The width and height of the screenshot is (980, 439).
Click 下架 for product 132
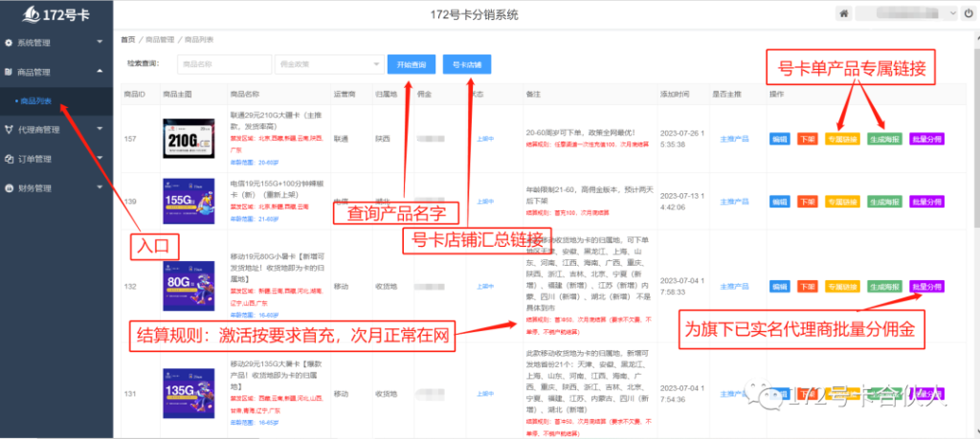point(808,287)
